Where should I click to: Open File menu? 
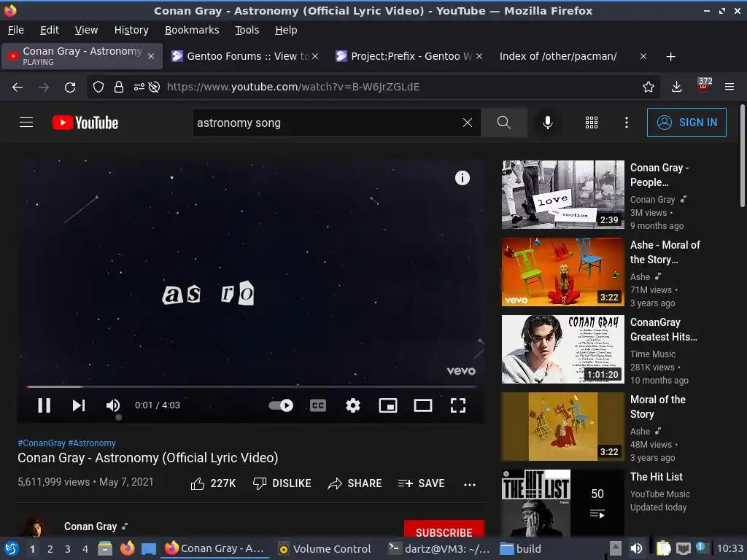16,30
